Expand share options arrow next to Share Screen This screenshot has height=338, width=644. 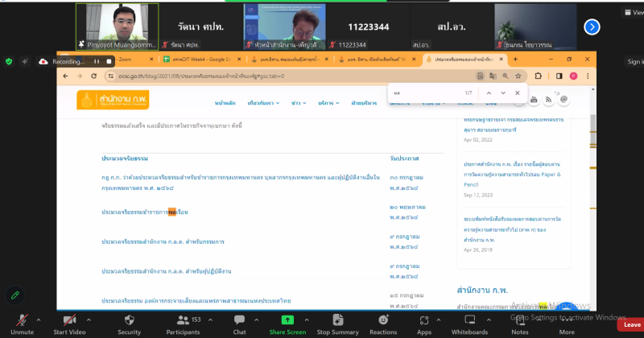click(307, 319)
